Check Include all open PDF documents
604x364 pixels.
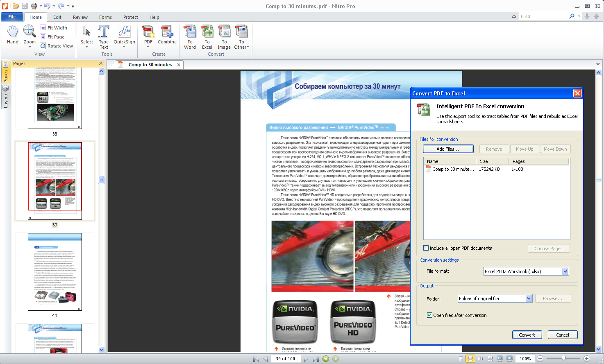click(426, 248)
